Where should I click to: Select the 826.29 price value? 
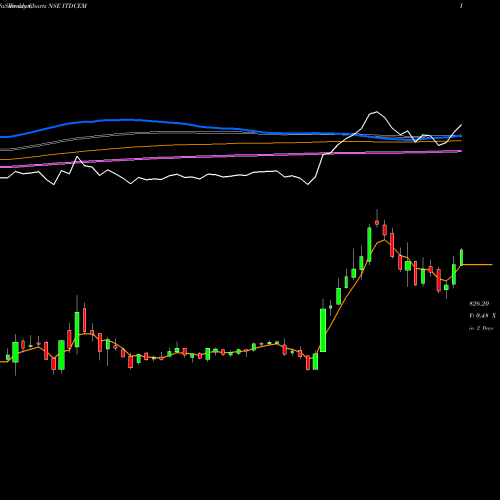point(479,304)
